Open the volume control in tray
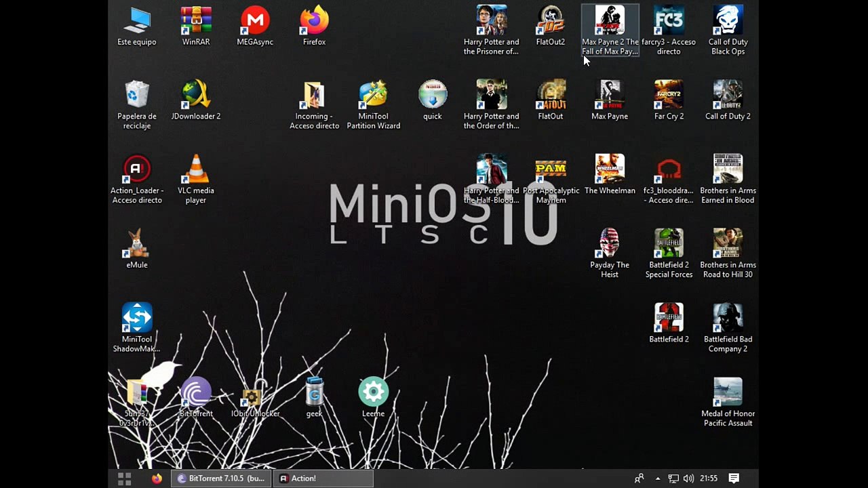Image resolution: width=868 pixels, height=488 pixels. (x=689, y=479)
